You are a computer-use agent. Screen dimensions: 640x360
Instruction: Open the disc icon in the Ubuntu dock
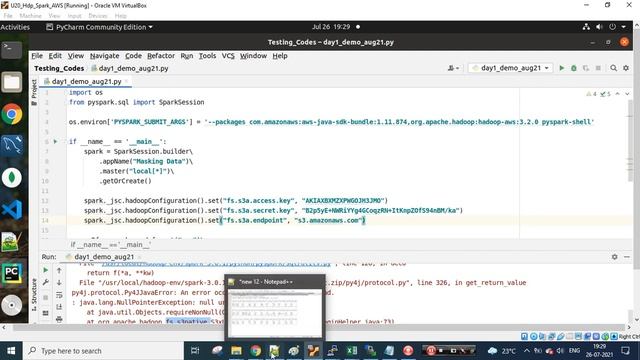pos(12,305)
